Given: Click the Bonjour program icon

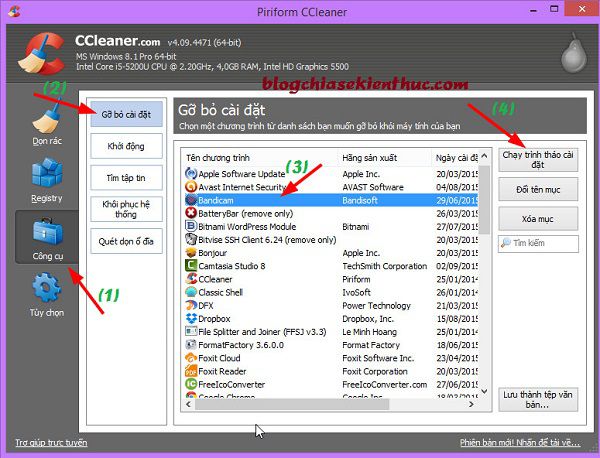Looking at the screenshot, I should [x=191, y=253].
